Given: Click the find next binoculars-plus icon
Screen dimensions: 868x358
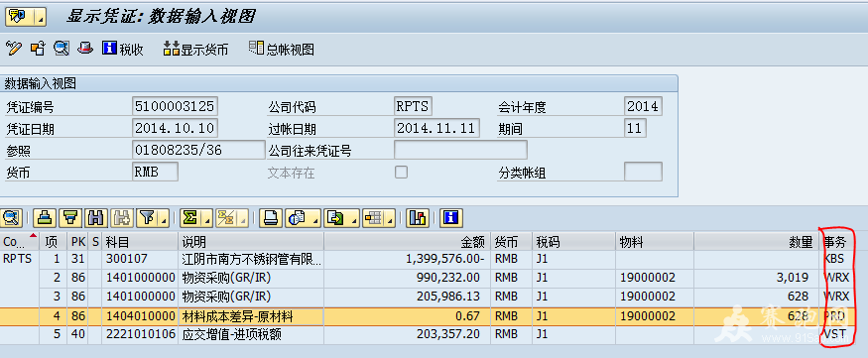Looking at the screenshot, I should point(122,218).
